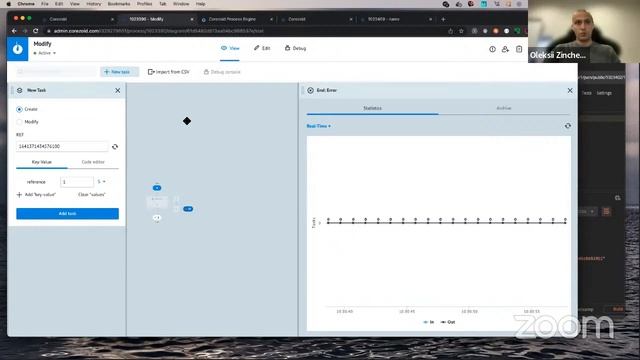Click the browser Back arrow

[x=14, y=31]
